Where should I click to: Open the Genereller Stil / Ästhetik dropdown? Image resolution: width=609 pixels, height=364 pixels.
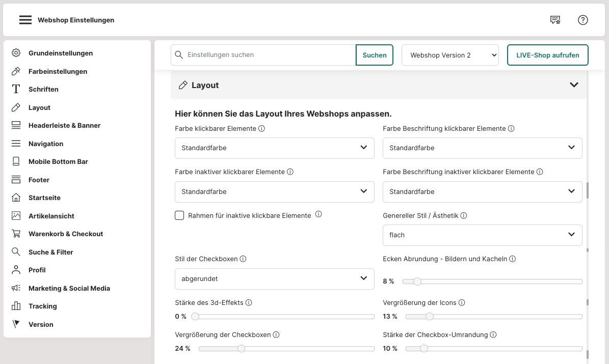click(482, 235)
